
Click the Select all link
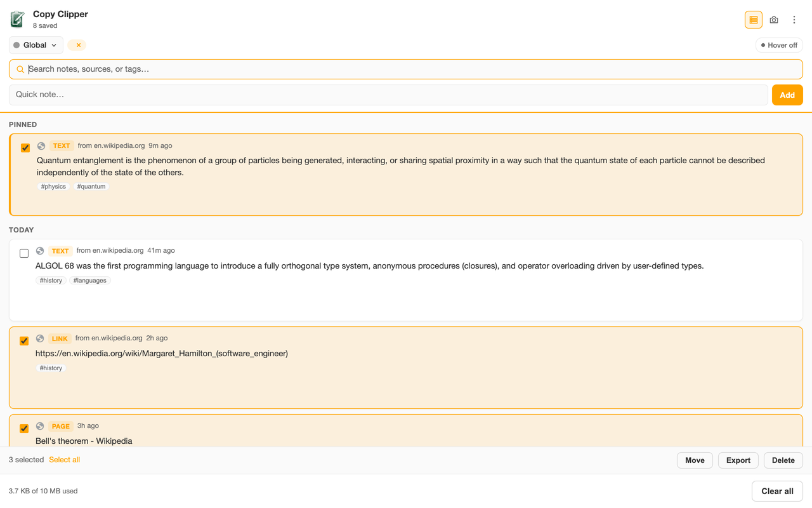coord(64,460)
